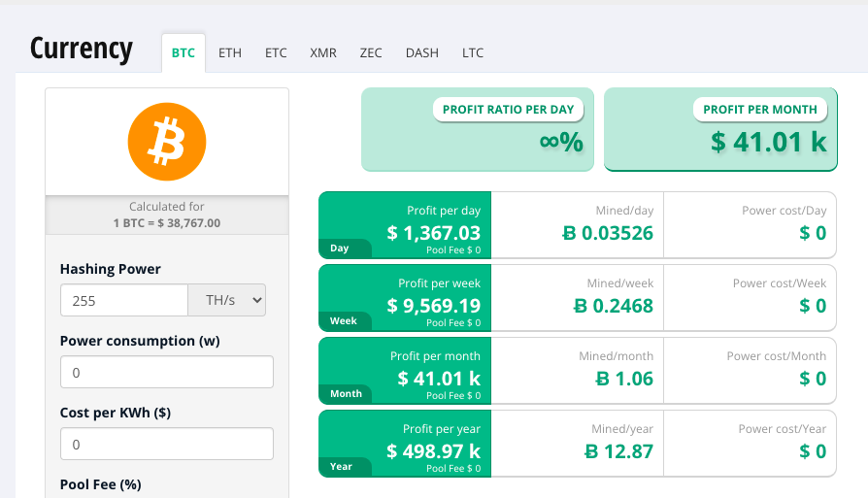The height and width of the screenshot is (498, 868).
Task: Click the Power cost/Day value
Action: (813, 233)
